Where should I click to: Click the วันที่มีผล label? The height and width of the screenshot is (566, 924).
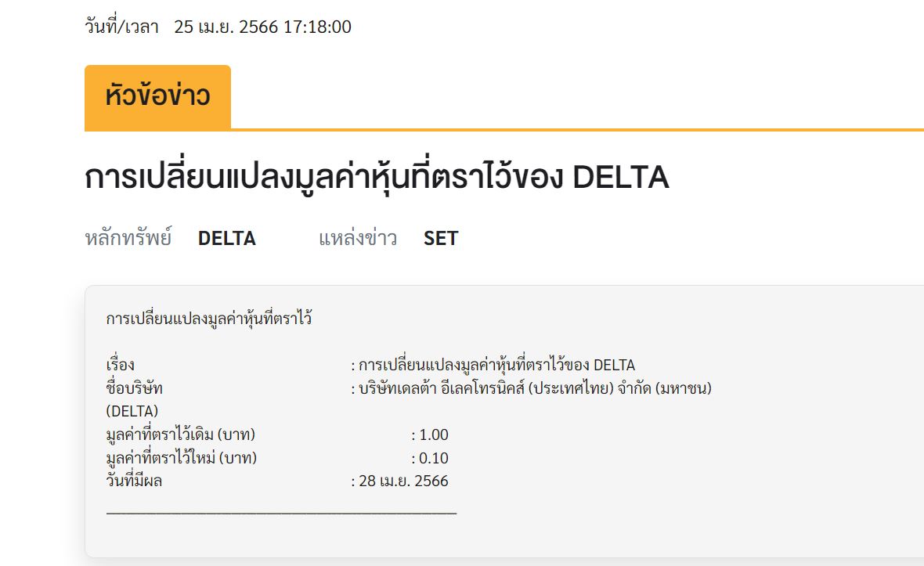click(x=134, y=481)
